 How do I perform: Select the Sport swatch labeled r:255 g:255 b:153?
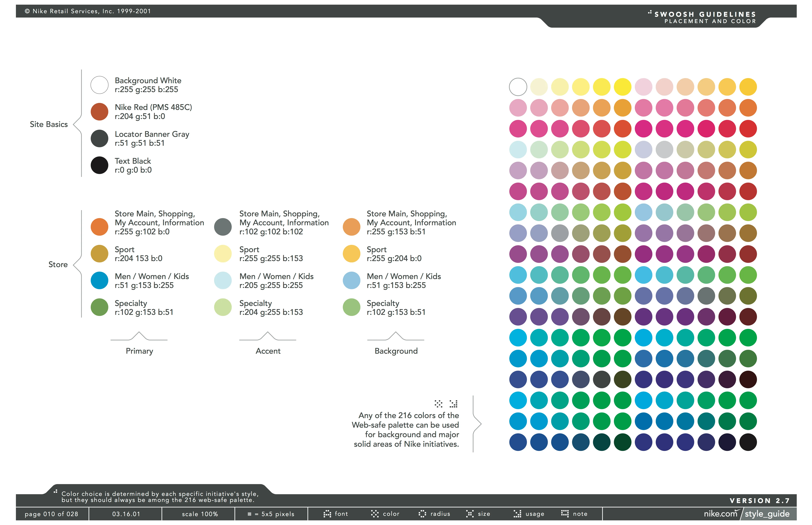click(x=223, y=254)
